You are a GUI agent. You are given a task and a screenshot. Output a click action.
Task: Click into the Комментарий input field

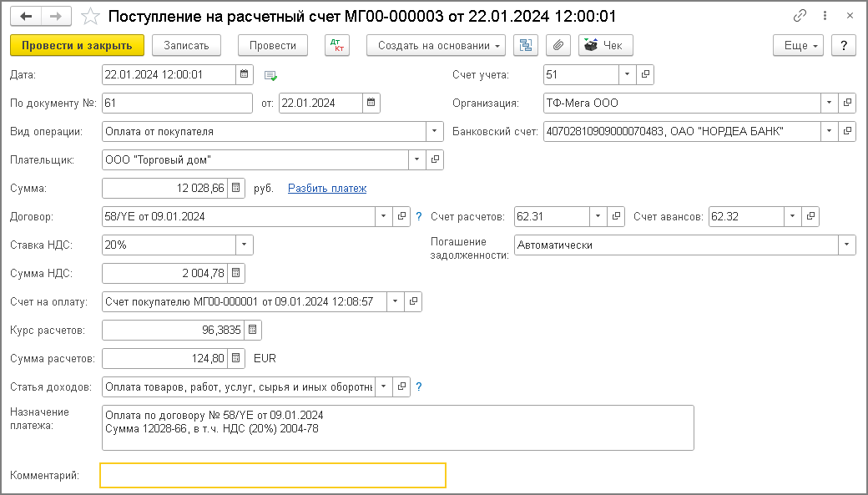[x=272, y=475]
